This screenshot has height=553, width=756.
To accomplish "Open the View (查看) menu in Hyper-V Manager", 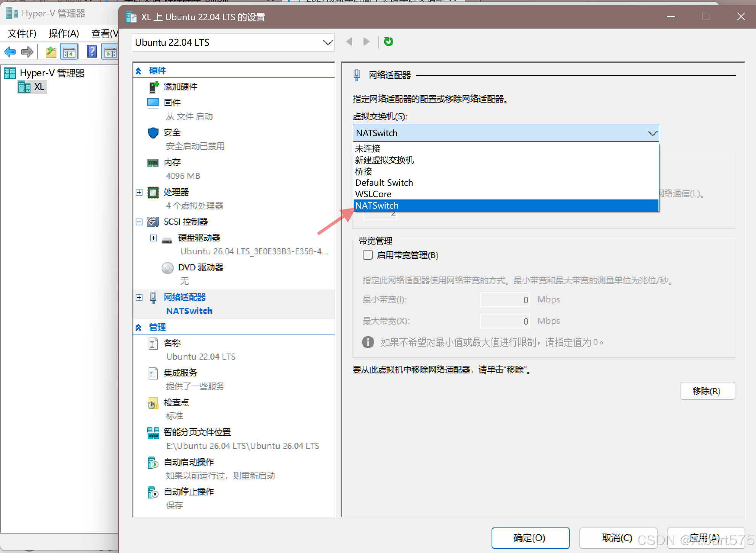I will pos(104,34).
